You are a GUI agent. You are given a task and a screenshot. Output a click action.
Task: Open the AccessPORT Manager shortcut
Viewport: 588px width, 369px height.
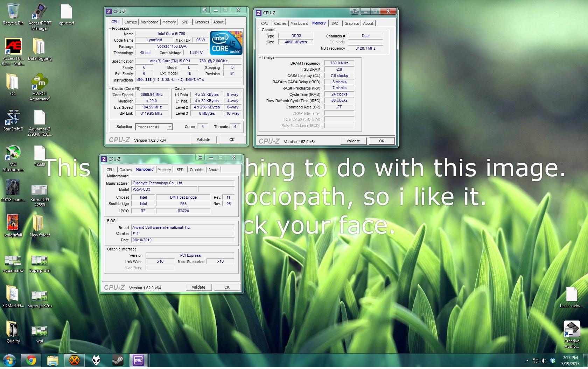(x=40, y=16)
